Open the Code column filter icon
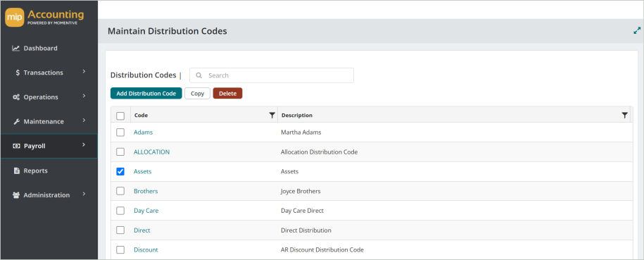The image size is (644, 260). (272, 116)
